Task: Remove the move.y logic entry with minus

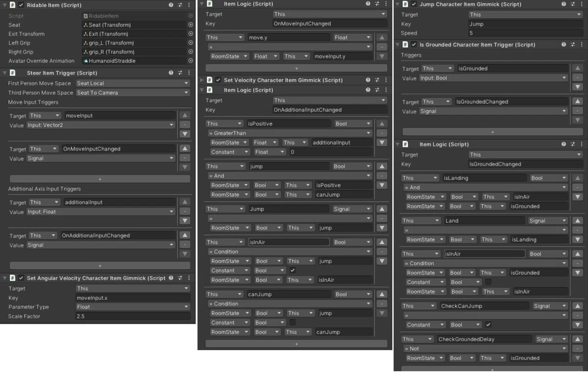Action: pyautogui.click(x=382, y=47)
